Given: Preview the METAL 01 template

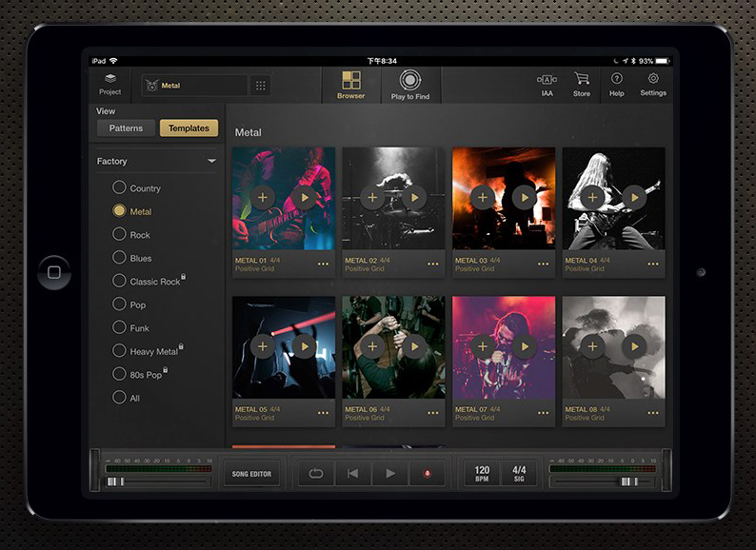Looking at the screenshot, I should [x=305, y=198].
